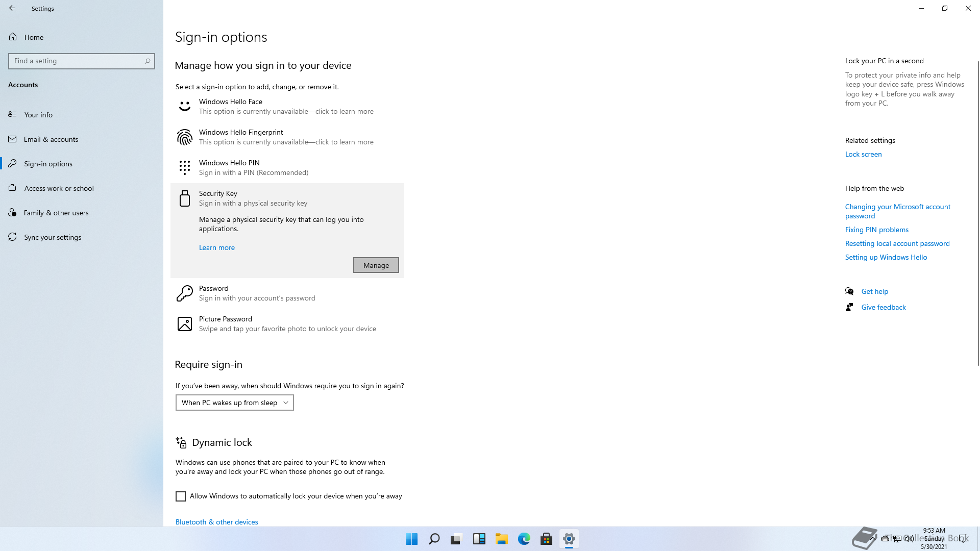Image resolution: width=980 pixels, height=551 pixels.
Task: Open Widgets from the taskbar
Action: (x=479, y=539)
